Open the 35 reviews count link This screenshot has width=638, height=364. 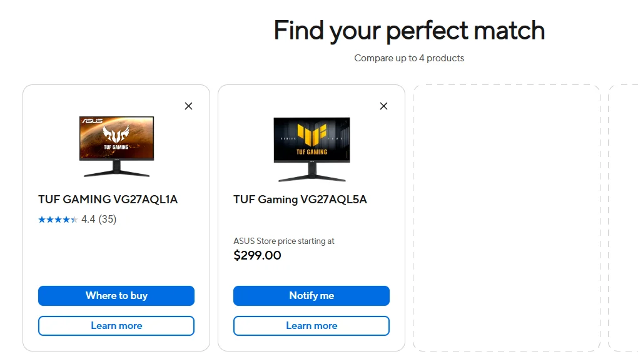pyautogui.click(x=107, y=220)
